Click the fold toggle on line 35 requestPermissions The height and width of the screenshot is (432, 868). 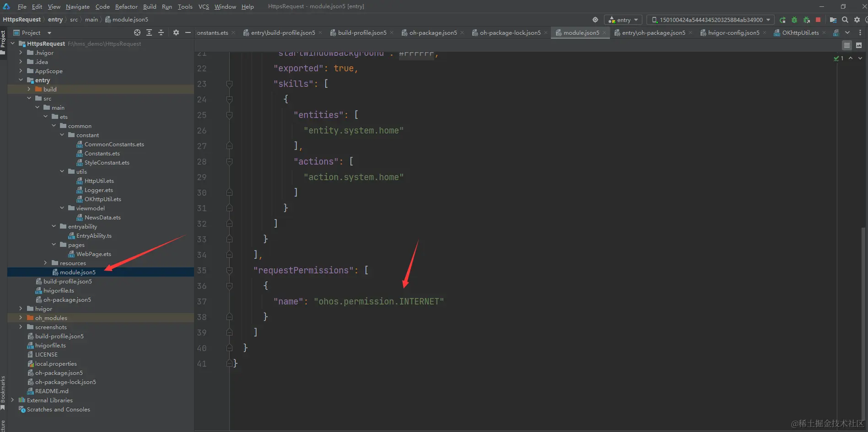tap(229, 270)
